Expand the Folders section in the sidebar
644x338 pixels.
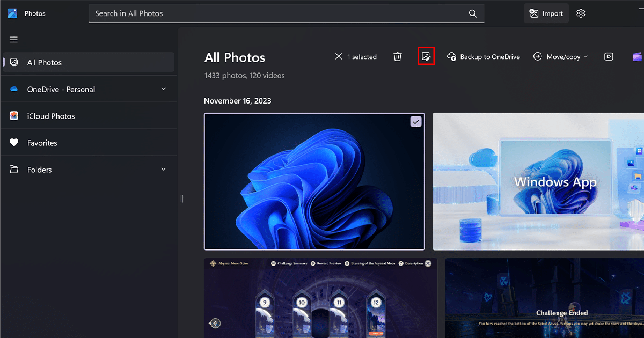(x=164, y=170)
